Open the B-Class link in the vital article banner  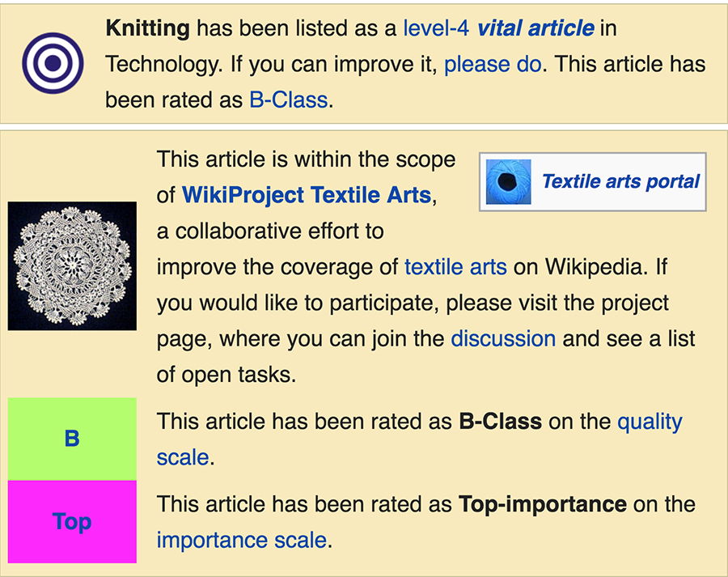[289, 100]
